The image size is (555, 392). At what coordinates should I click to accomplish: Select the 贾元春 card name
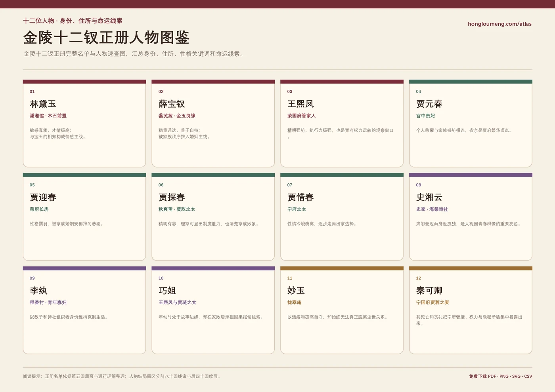429,104
